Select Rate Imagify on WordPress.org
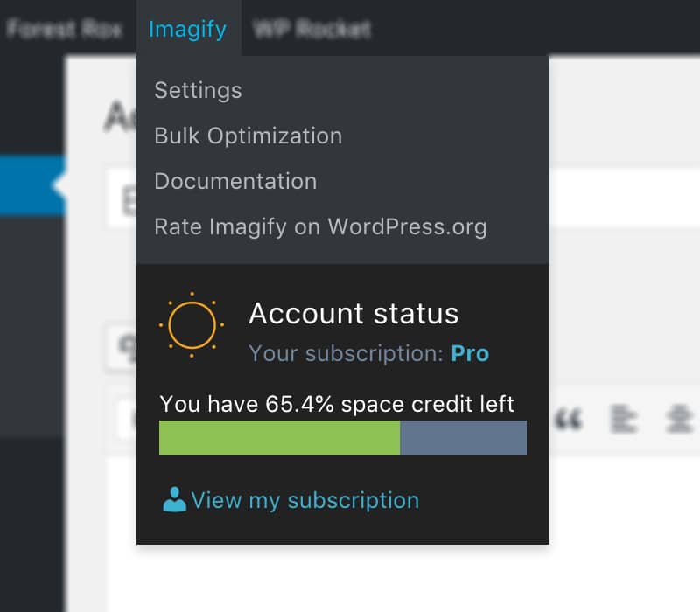Viewport: 700px width, 612px height. click(x=320, y=227)
